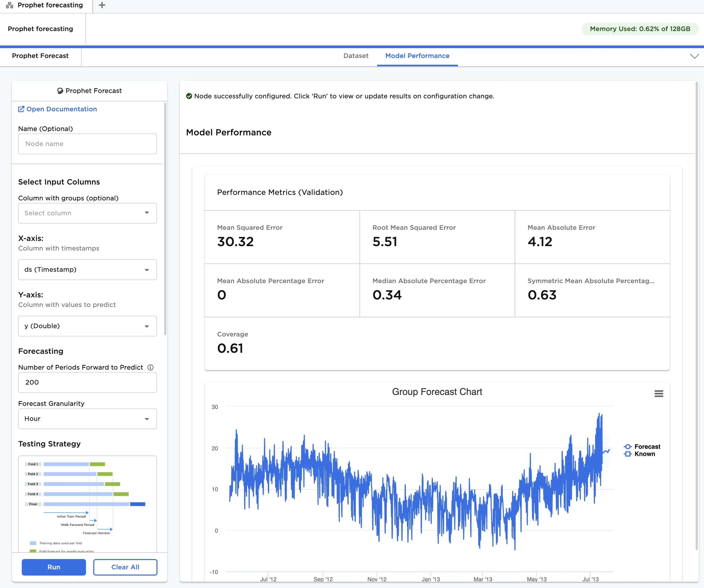
Task: Click the Prophet Forecast panel header icon
Action: coord(60,91)
